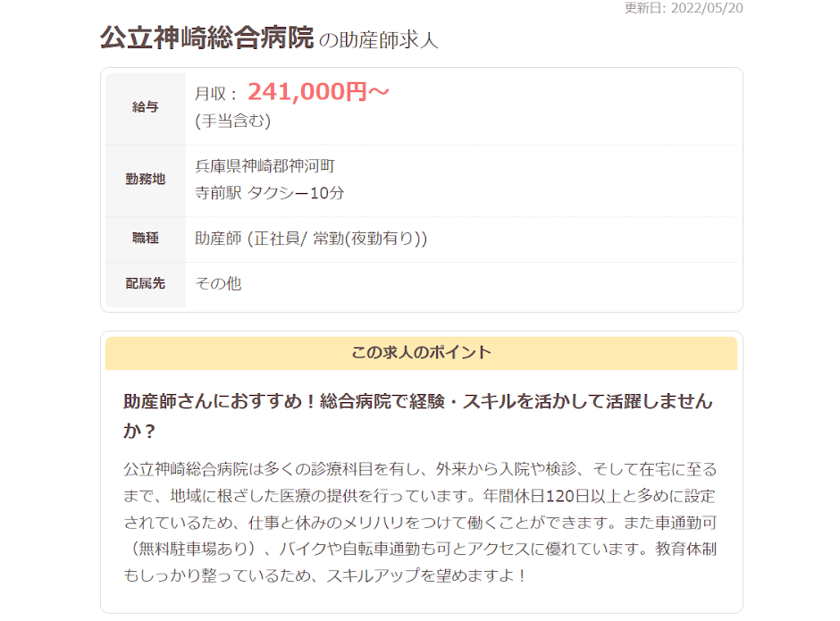Click the 241,000円〜 salary amount

(318, 92)
